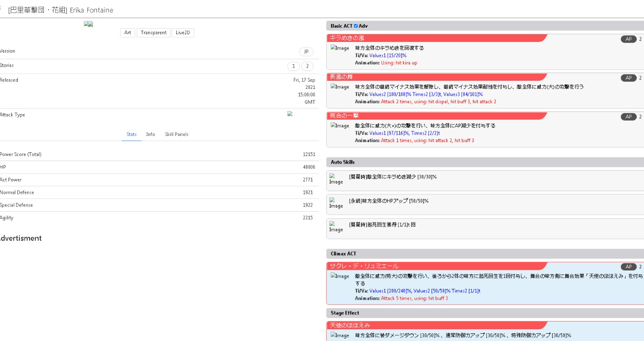Open the Live2D viewer

pyautogui.click(x=183, y=33)
